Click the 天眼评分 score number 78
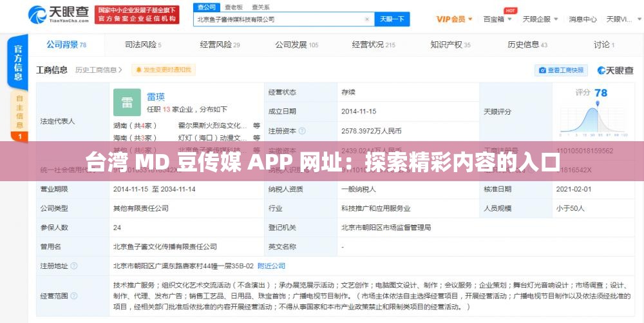The width and height of the screenshot is (644, 323). (600, 92)
